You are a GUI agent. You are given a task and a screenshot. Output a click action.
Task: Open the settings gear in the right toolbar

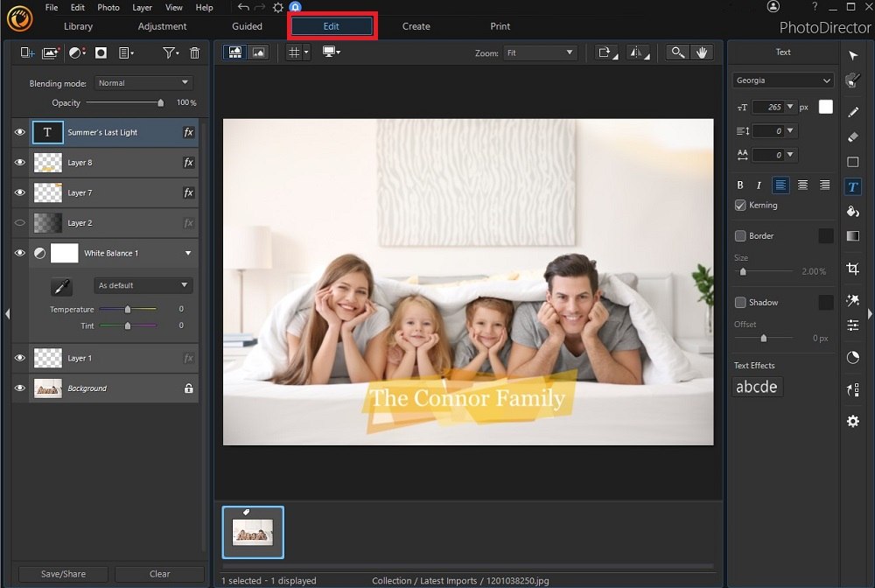(853, 421)
